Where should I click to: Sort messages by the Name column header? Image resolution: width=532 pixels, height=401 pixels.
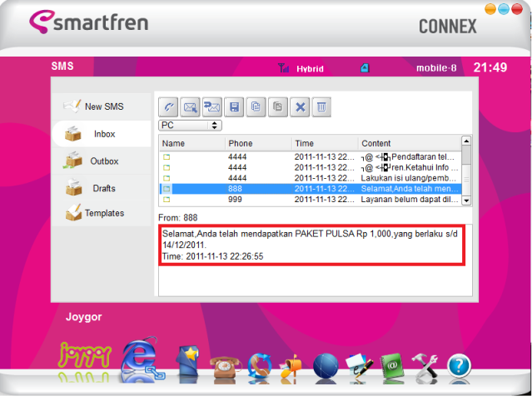click(192, 143)
